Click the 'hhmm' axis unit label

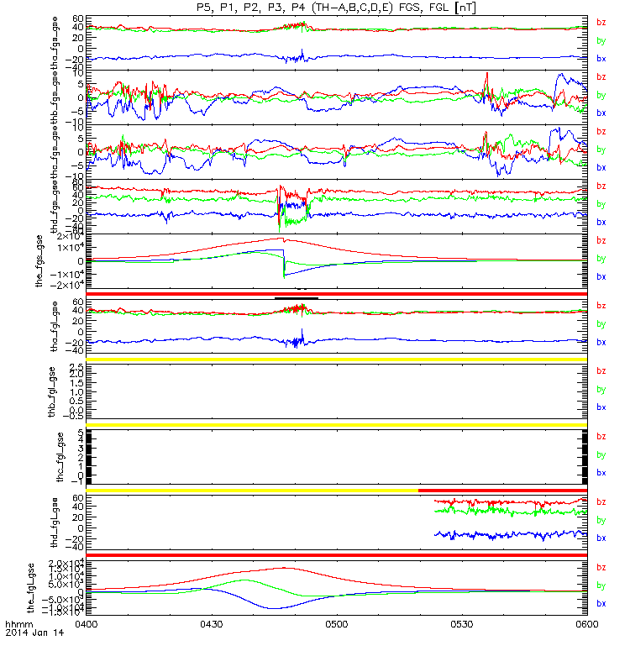[x=18, y=624]
